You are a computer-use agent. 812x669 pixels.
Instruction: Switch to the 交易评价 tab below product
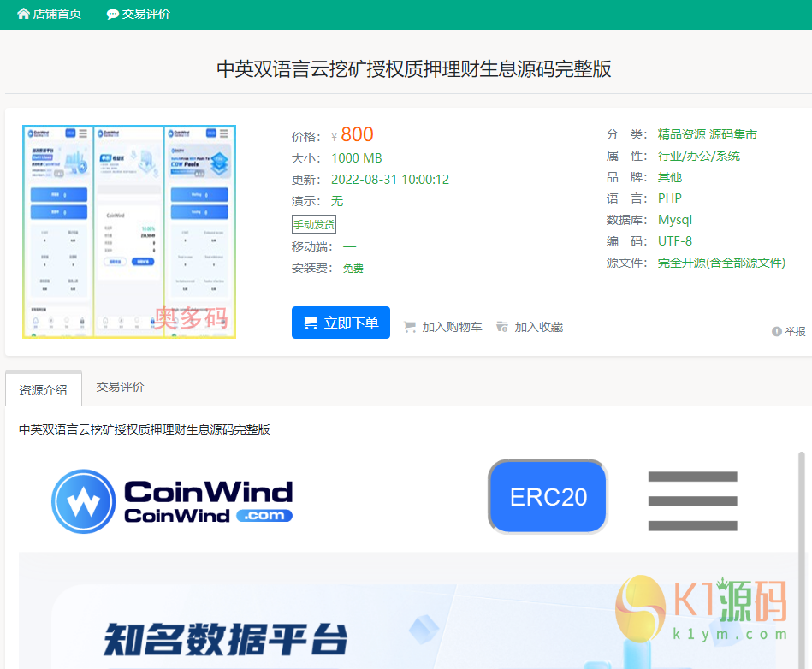click(120, 387)
